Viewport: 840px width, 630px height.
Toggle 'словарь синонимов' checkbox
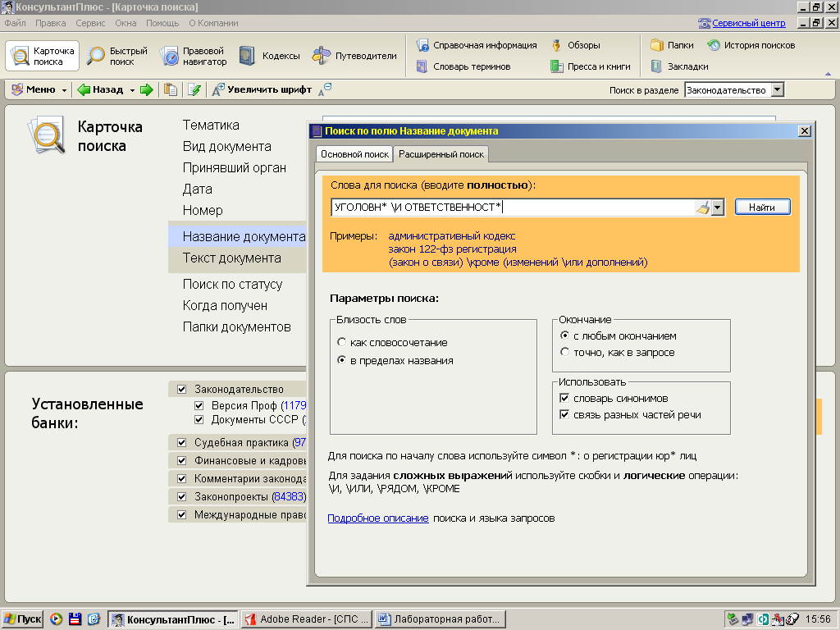564,398
